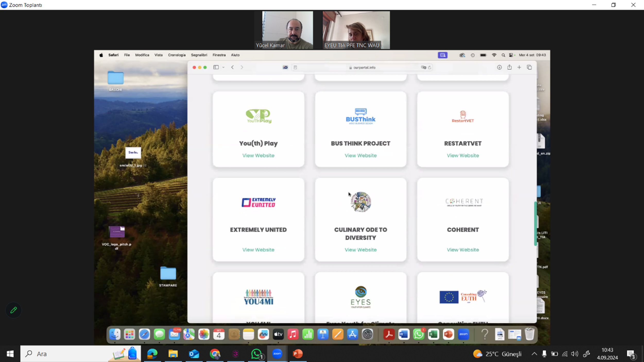644x362 pixels.
Task: Open Outlook from Windows taskbar
Action: [x=194, y=354]
